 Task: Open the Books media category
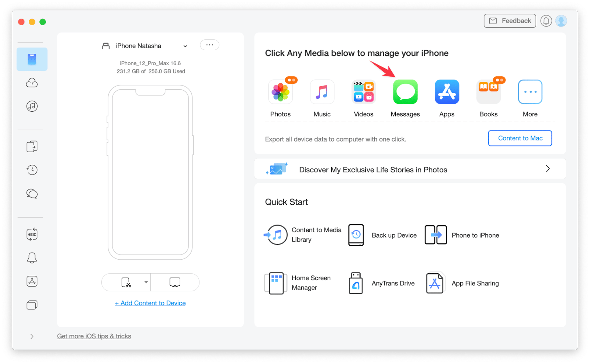click(x=489, y=92)
